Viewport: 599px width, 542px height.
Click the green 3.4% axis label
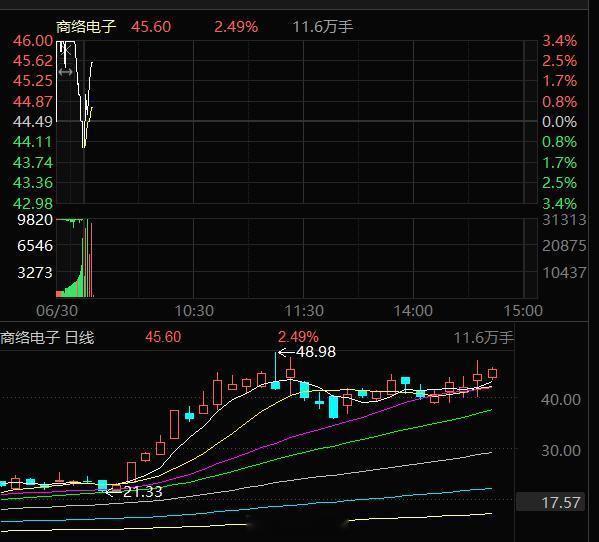point(560,203)
